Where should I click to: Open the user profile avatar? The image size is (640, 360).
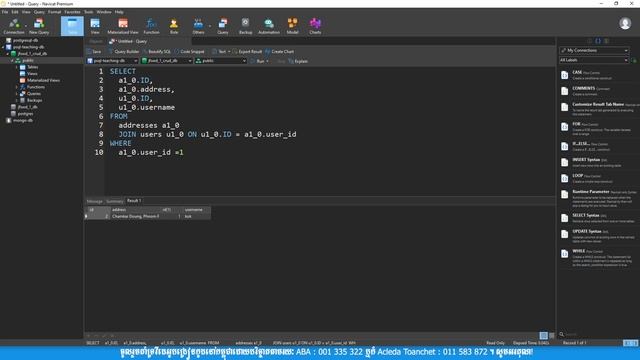(x=625, y=23)
